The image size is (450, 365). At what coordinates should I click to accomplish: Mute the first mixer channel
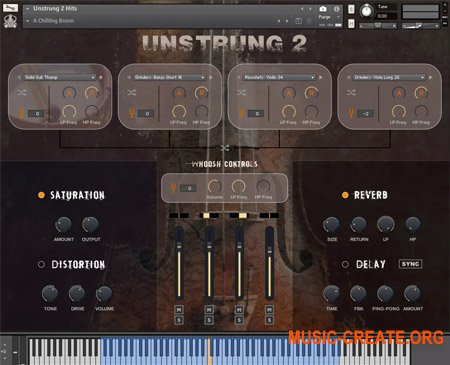click(x=179, y=310)
